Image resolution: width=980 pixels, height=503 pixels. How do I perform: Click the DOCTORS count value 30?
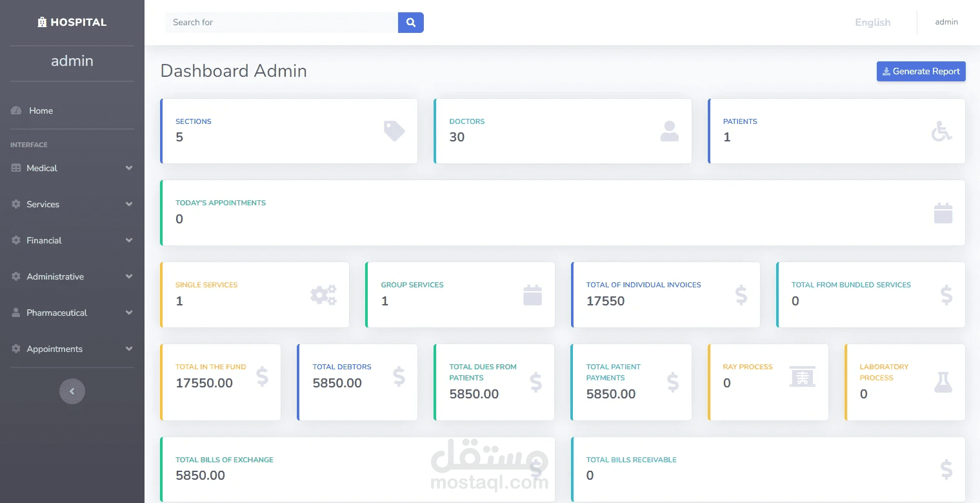[457, 137]
